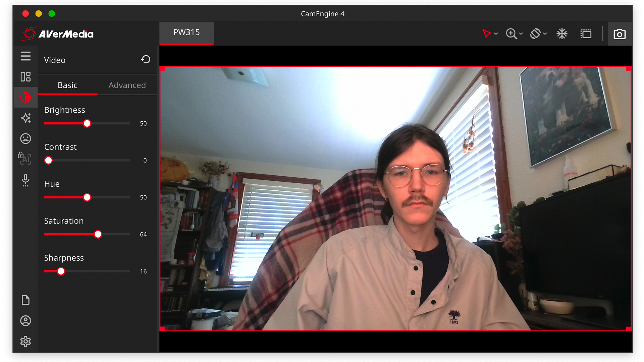The image size is (644, 362).
Task: Open the sparkle effects sidebar icon
Action: [25, 118]
